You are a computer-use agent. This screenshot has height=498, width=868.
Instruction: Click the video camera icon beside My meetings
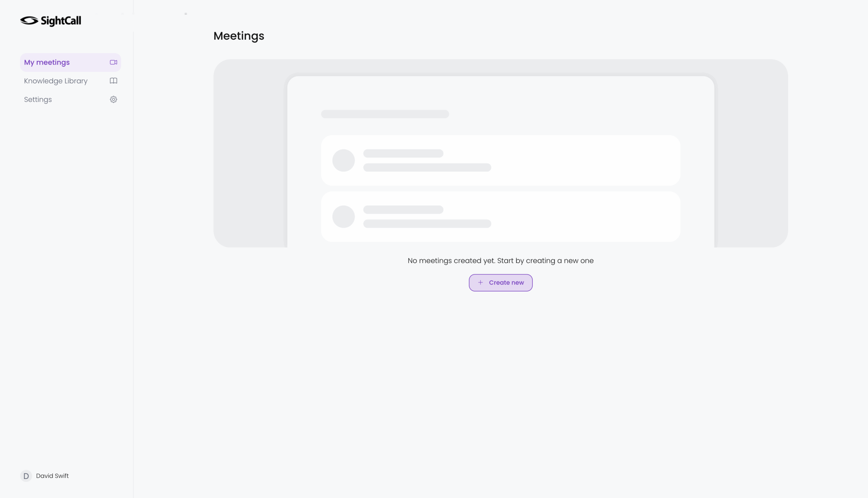point(113,62)
